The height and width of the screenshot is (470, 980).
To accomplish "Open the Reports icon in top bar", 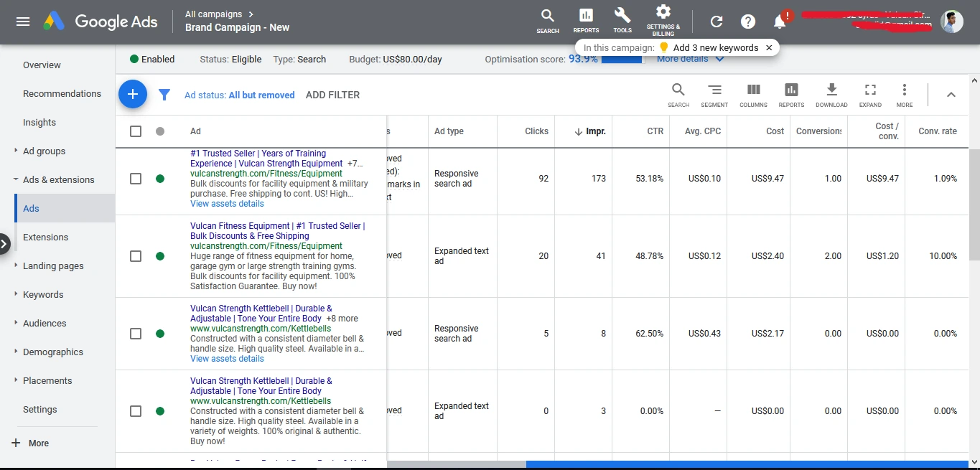I will (x=586, y=21).
